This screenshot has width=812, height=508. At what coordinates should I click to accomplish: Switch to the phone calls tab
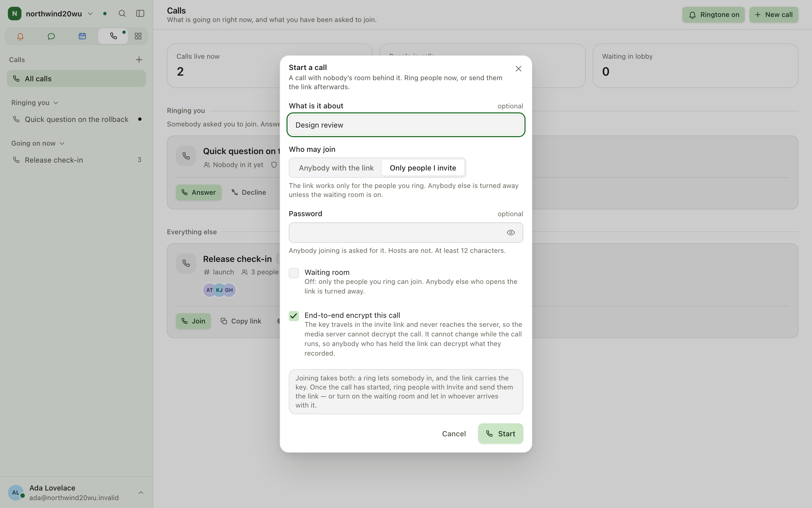click(x=113, y=36)
